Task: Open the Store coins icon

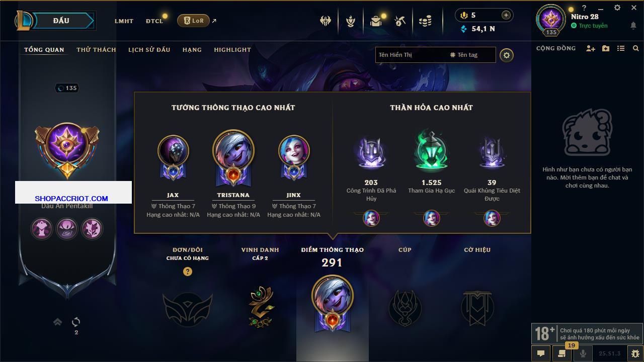Action: [425, 21]
